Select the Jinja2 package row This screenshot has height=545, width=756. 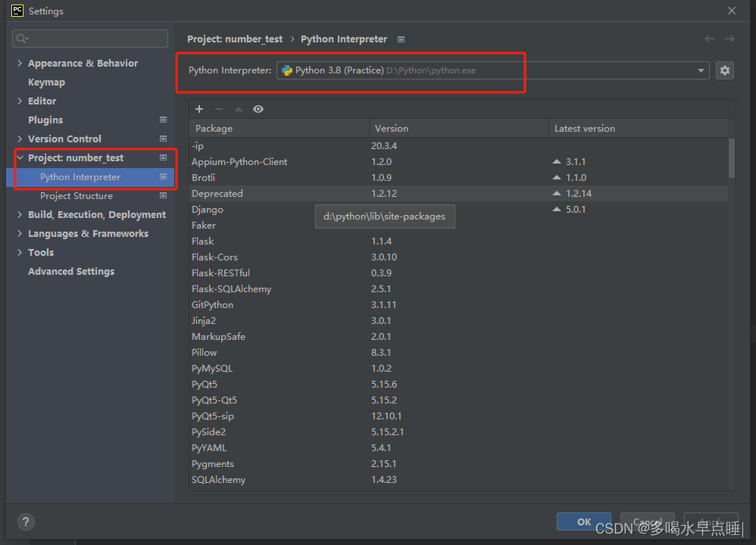tap(458, 320)
